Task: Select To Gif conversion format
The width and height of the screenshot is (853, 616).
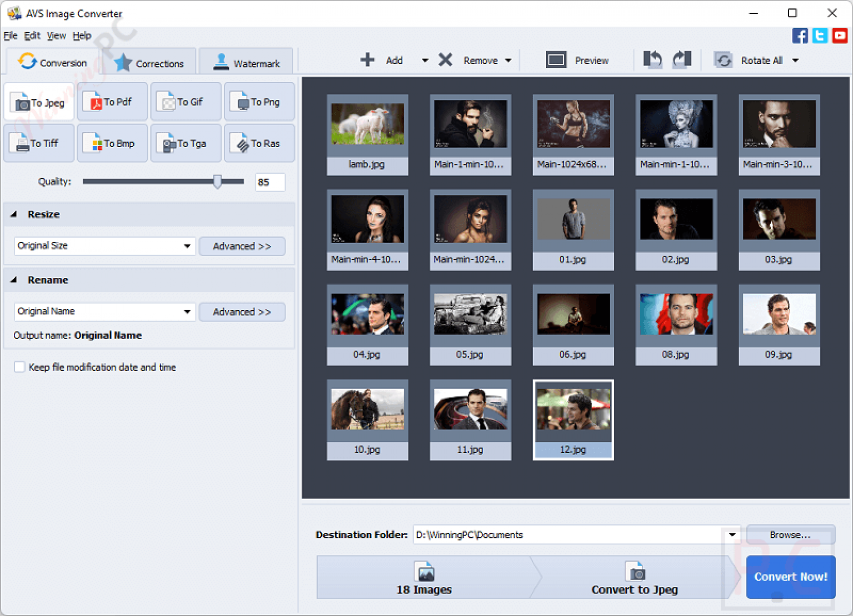Action: 185,102
